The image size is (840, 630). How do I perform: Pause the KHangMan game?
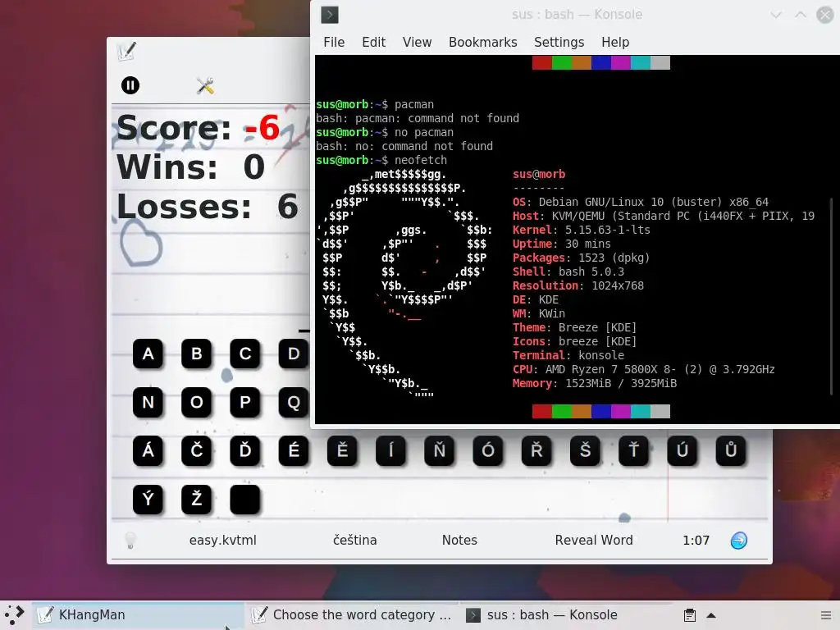coord(130,85)
